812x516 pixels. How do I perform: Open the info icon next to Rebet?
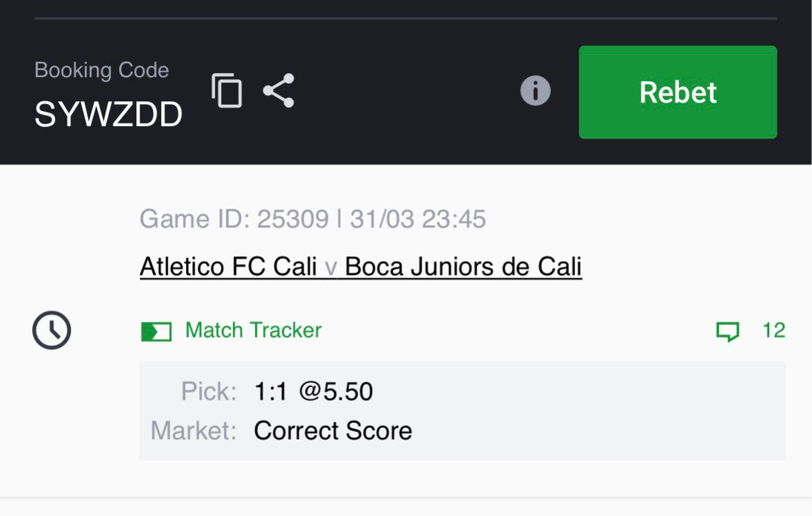coord(535,91)
